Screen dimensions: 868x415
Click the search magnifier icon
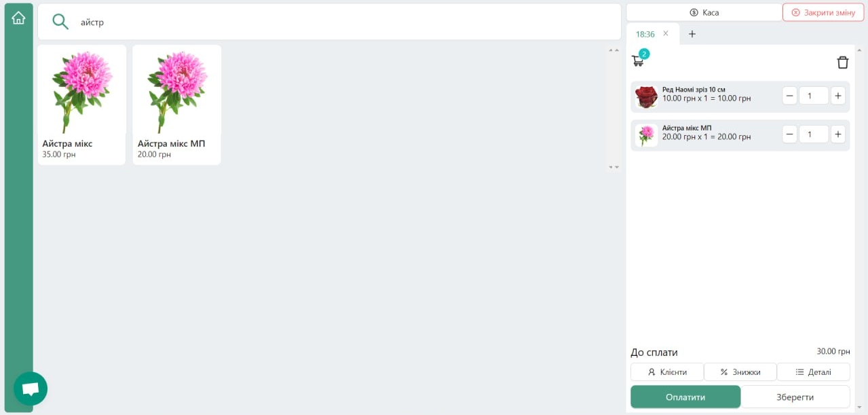[60, 22]
